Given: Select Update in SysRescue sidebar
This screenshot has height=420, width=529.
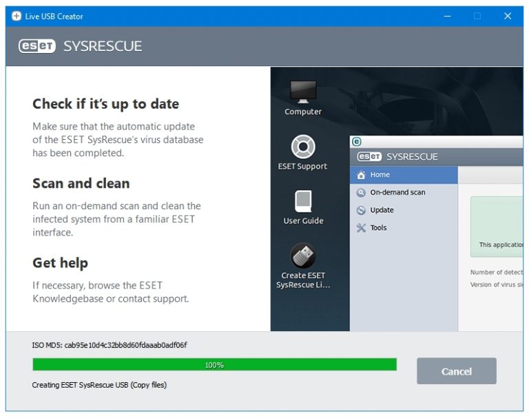Looking at the screenshot, I should (404, 210).
